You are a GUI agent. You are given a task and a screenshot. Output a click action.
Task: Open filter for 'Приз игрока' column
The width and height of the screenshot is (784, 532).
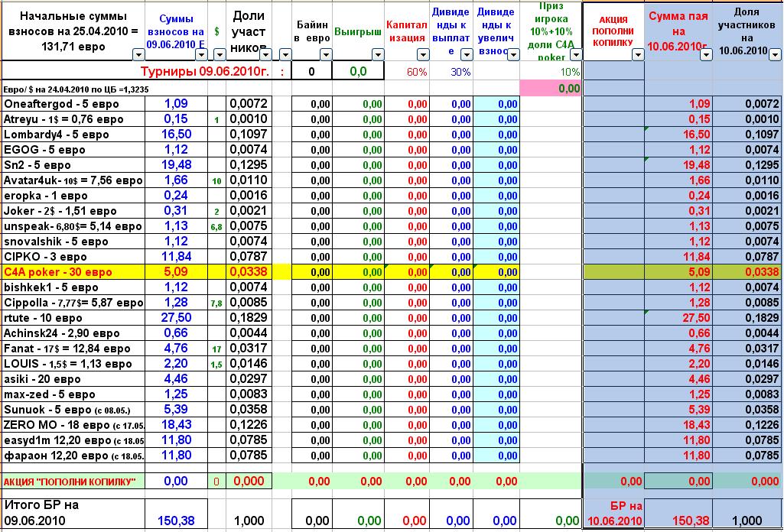coord(574,54)
